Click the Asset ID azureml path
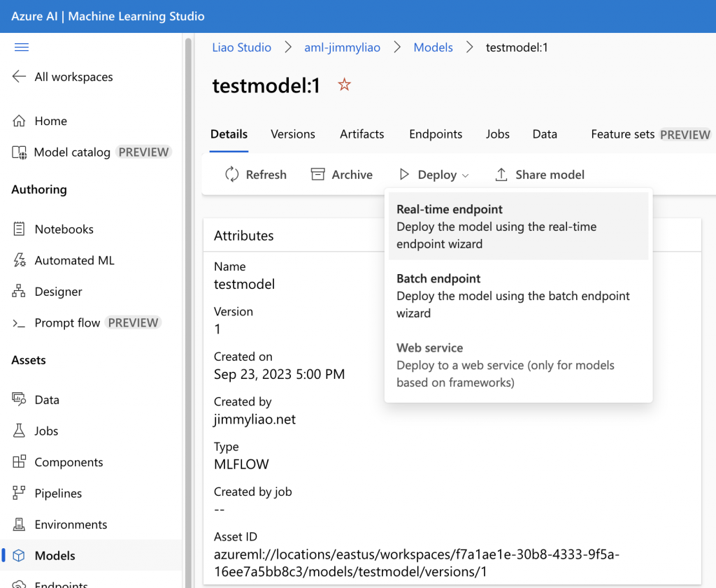Image resolution: width=716 pixels, height=588 pixels. (417, 563)
